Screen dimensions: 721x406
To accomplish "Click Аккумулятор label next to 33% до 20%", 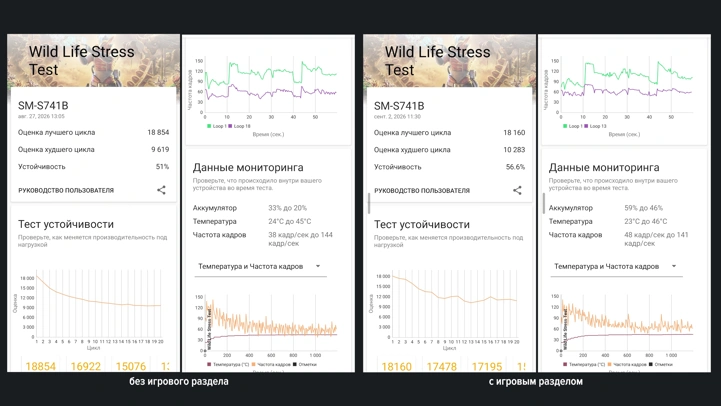I will pos(215,208).
